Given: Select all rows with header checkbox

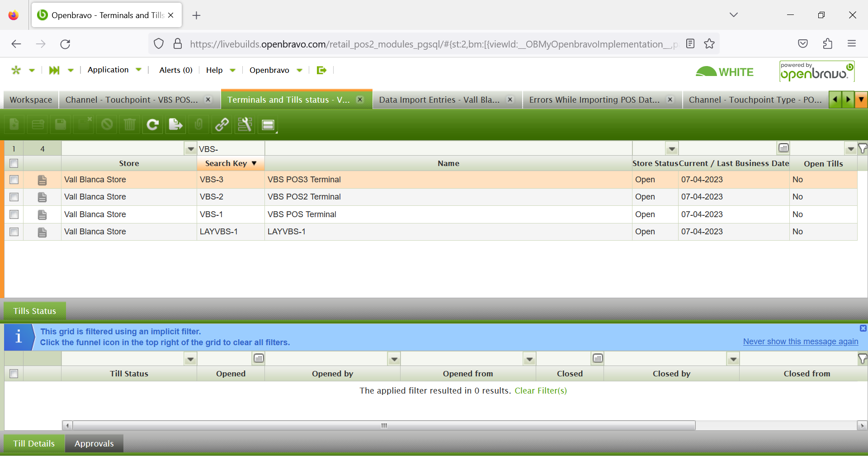Looking at the screenshot, I should click(14, 163).
